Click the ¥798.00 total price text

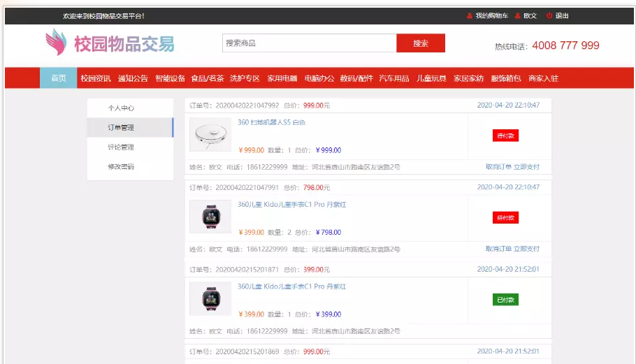(x=328, y=232)
